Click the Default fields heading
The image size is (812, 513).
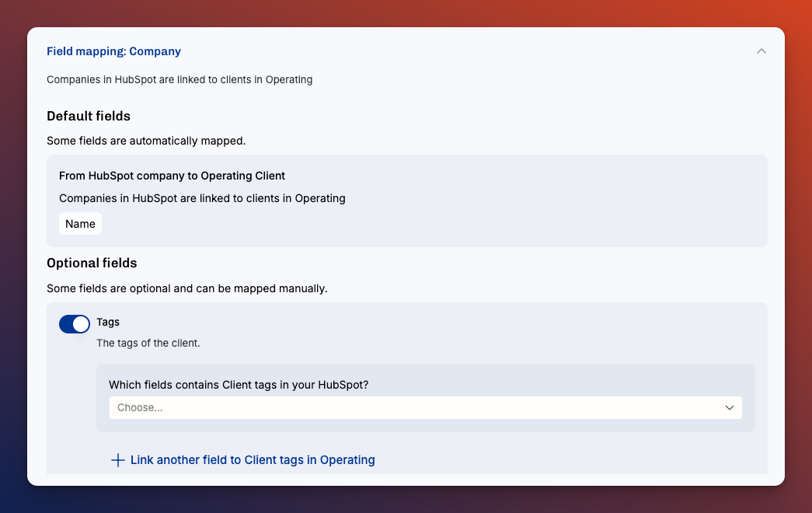click(89, 116)
